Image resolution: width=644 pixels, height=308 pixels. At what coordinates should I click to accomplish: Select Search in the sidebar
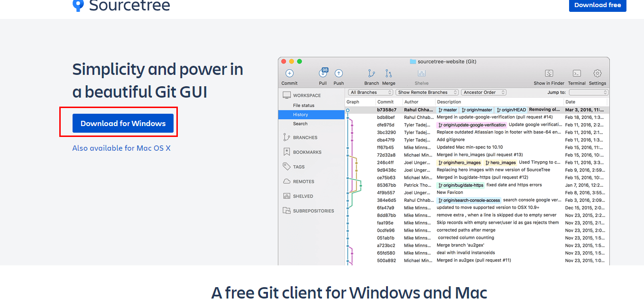coord(300,124)
